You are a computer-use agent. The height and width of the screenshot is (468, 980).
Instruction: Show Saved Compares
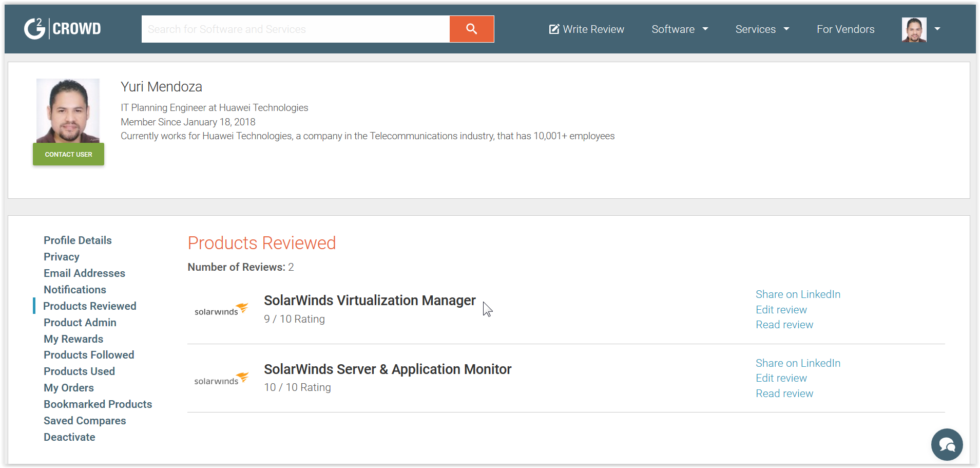pyautogui.click(x=85, y=421)
